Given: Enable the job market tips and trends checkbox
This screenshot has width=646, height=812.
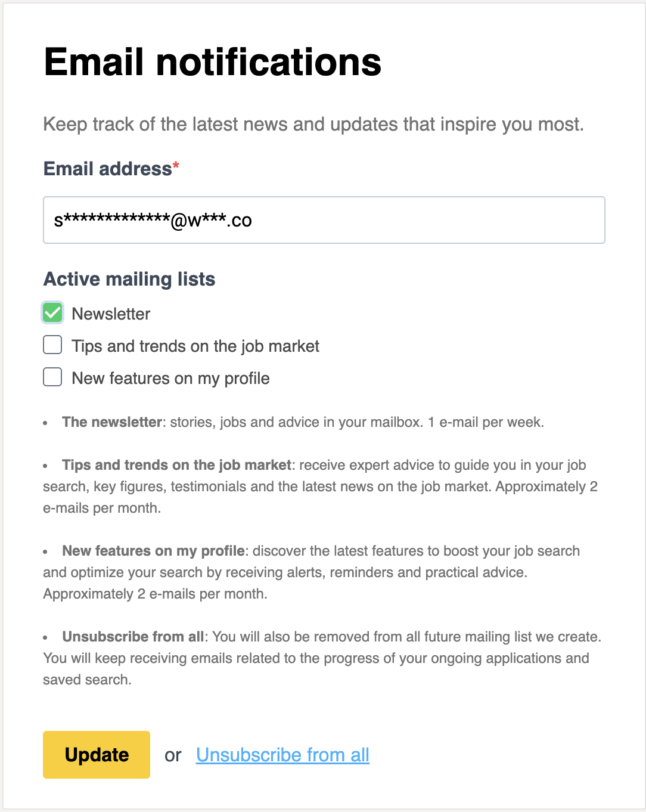Looking at the screenshot, I should (x=52, y=345).
